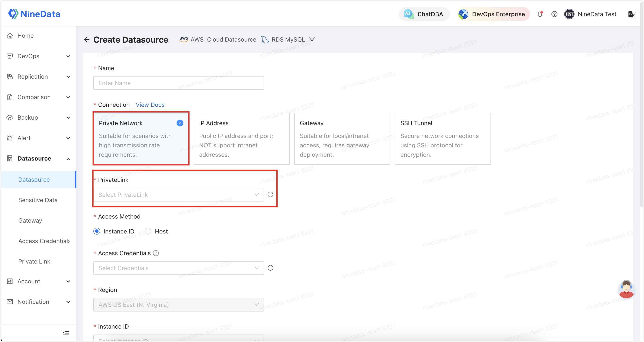Click the Backup cloud icon
The width and height of the screenshot is (644, 342).
pos(10,117)
